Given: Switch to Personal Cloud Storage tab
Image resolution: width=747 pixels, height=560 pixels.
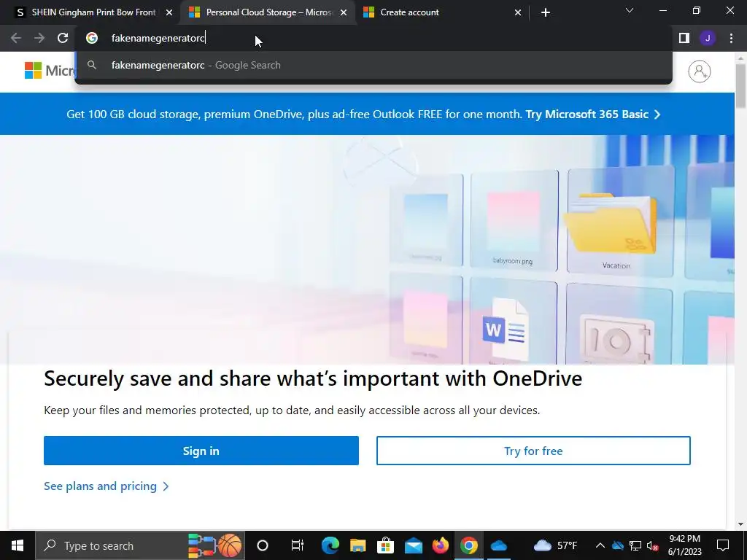Looking at the screenshot, I should (x=268, y=12).
